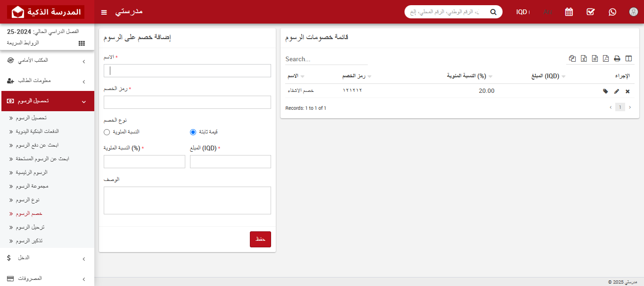This screenshot has width=644, height=286.
Task: Export the table as a PDF file
Action: (x=606, y=58)
